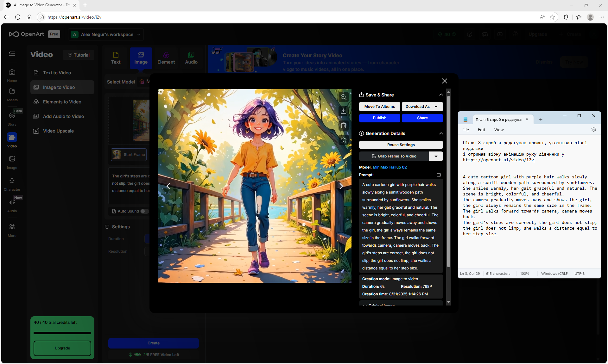Click the blue Publish button

pyautogui.click(x=379, y=118)
